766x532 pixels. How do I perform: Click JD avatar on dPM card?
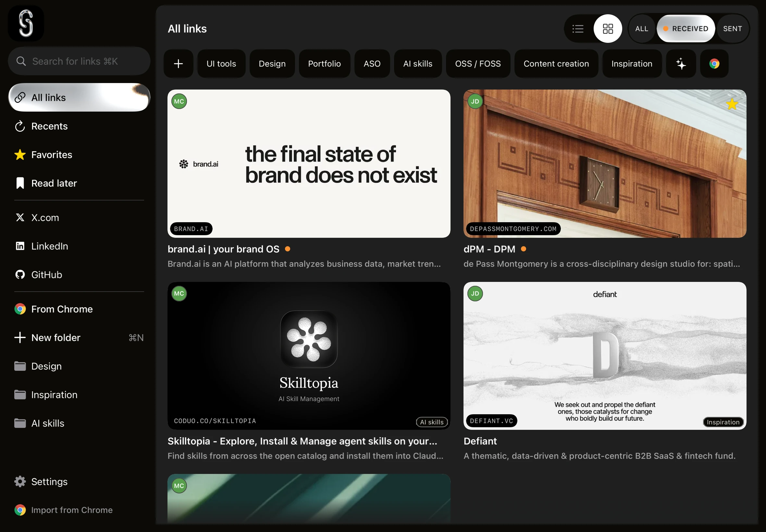pos(475,101)
